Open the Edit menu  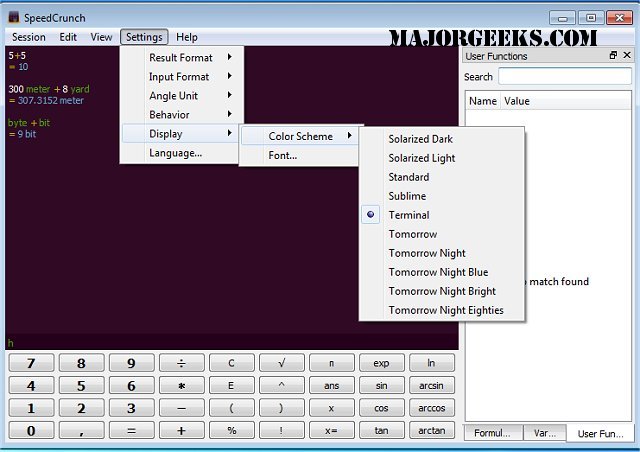click(68, 37)
